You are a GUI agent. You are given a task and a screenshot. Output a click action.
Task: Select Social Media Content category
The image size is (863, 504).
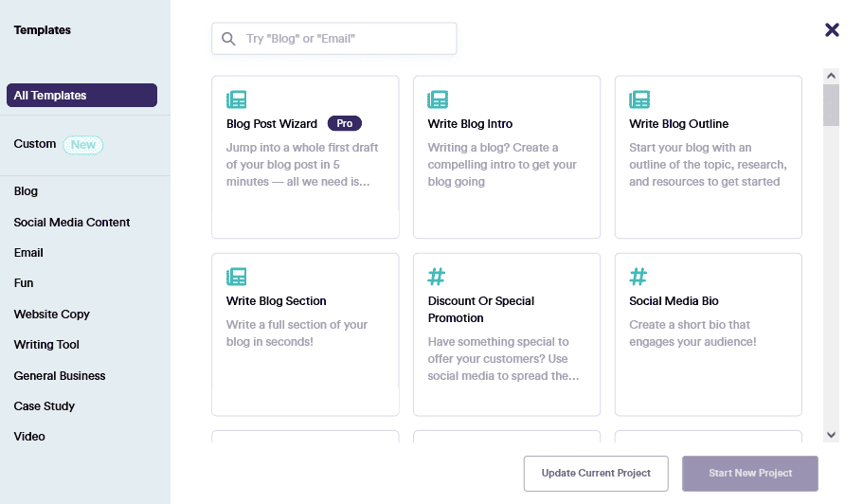[x=72, y=223]
